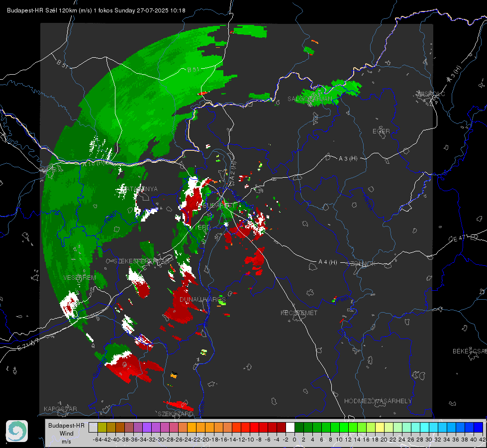This screenshot has height=448, width=487.
Task: Click the DUNAUJVAROS city label
Action: [x=202, y=299]
